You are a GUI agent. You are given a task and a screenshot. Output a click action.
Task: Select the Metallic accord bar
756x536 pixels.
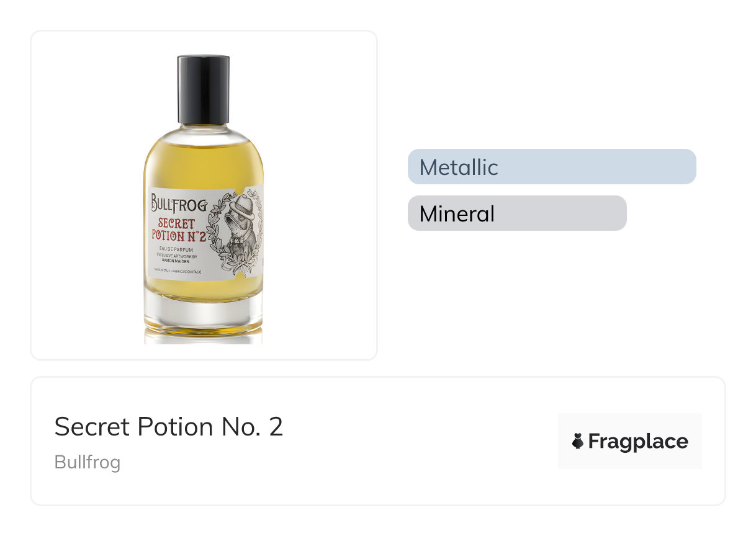551,167
